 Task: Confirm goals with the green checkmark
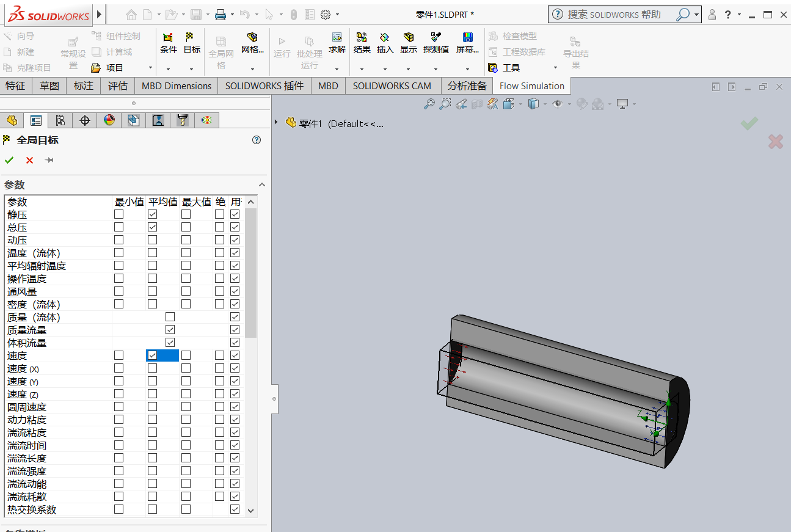point(9,160)
